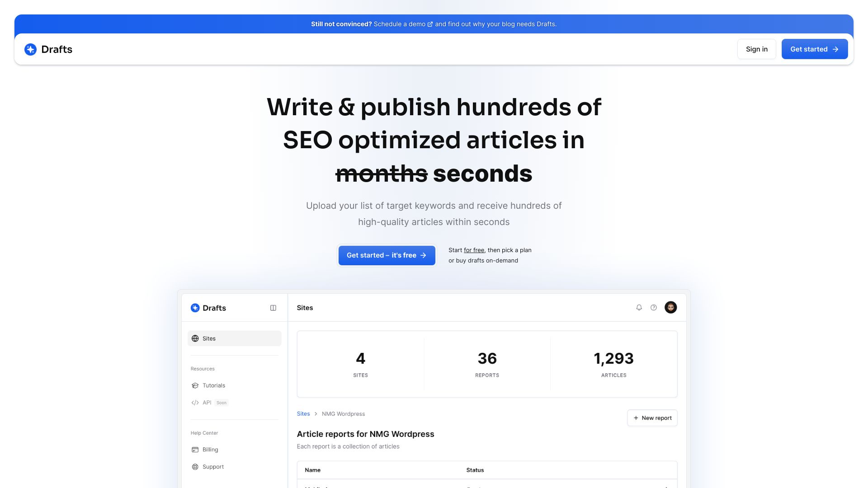
Task: Click the help circle icon in dashboard
Action: click(654, 306)
